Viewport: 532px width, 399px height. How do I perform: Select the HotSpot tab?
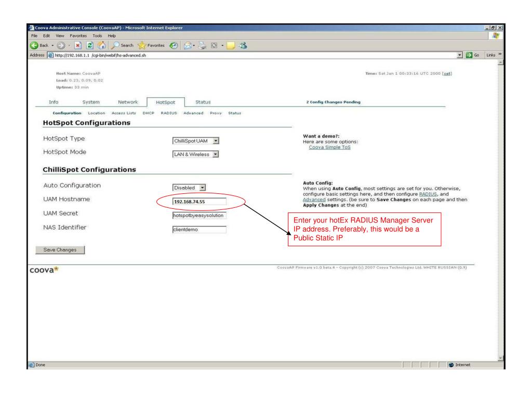click(x=166, y=102)
